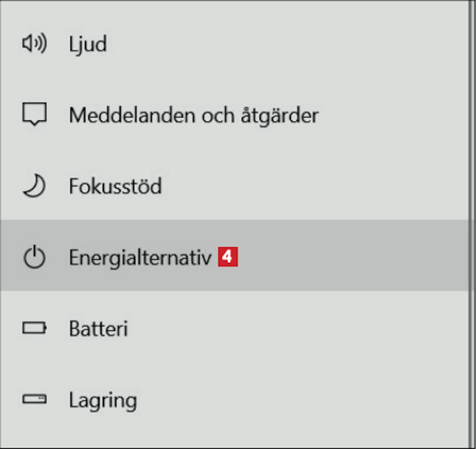Screen dimensions: 476x449
Task: Click the storage drive icon beside Lagring
Action: pyautogui.click(x=34, y=399)
